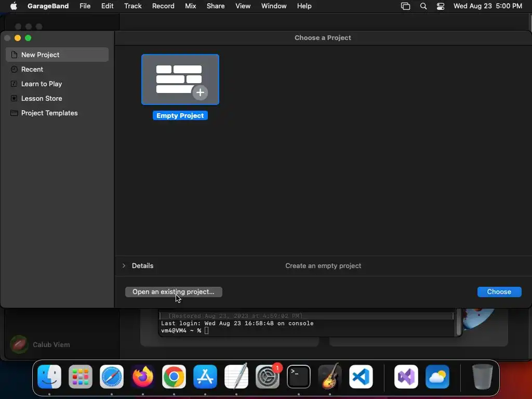Open the Mix menu

190,6
